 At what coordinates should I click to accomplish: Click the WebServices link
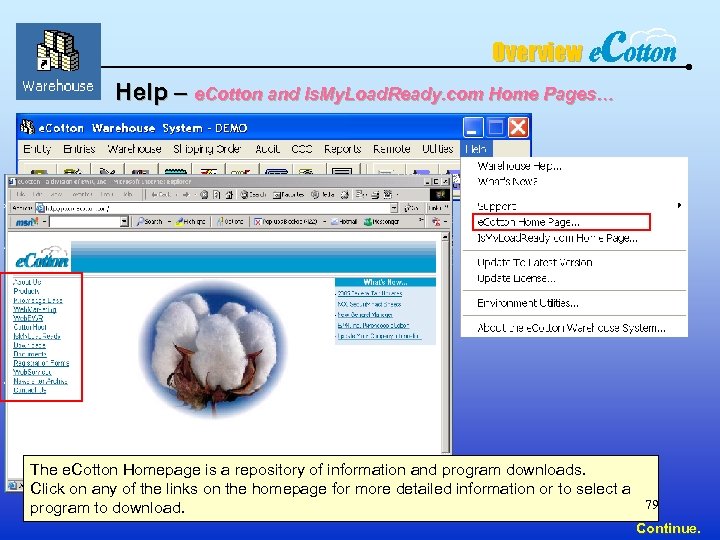pos(32,372)
